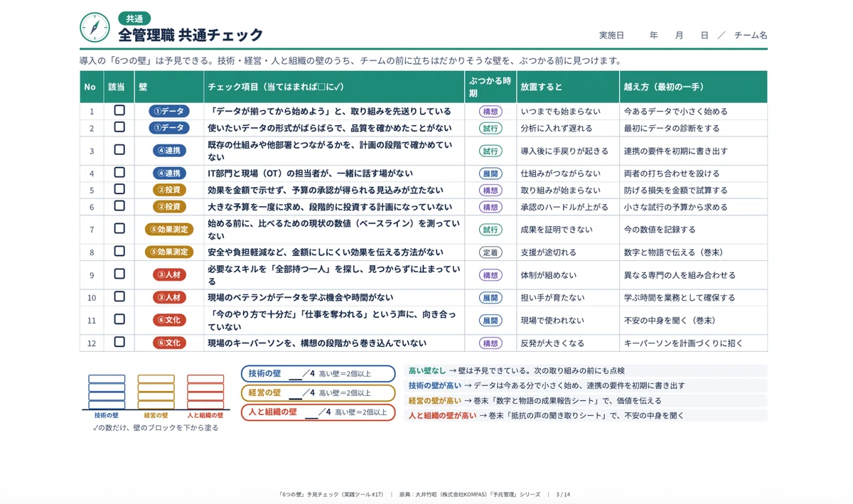Tick the row 5 checkbox about 予算の承認
This screenshot has width=853, height=504.
coord(119,190)
